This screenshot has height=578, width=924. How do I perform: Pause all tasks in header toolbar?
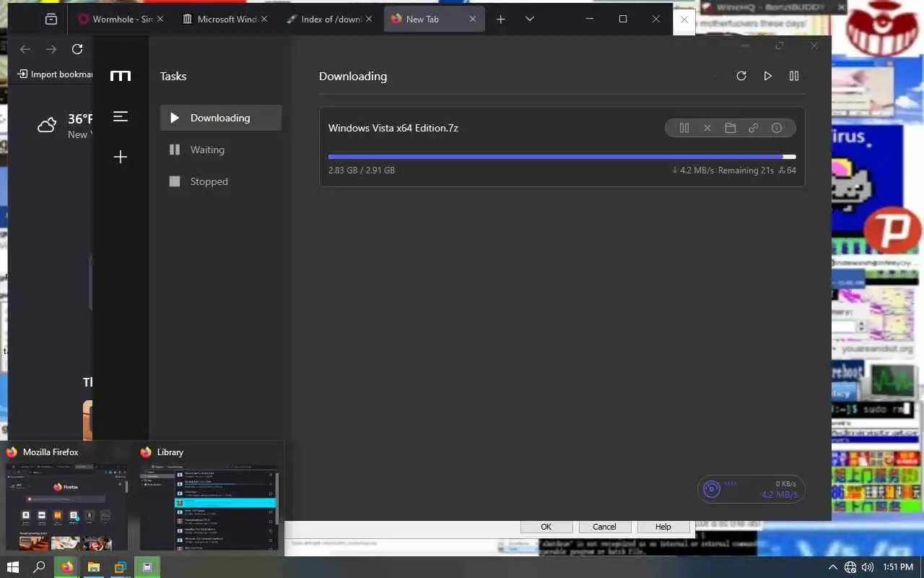click(x=794, y=76)
